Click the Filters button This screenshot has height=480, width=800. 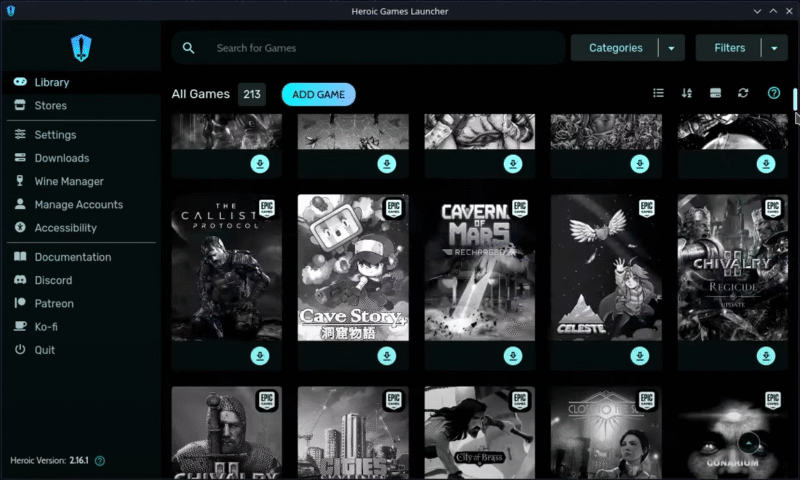(x=729, y=48)
